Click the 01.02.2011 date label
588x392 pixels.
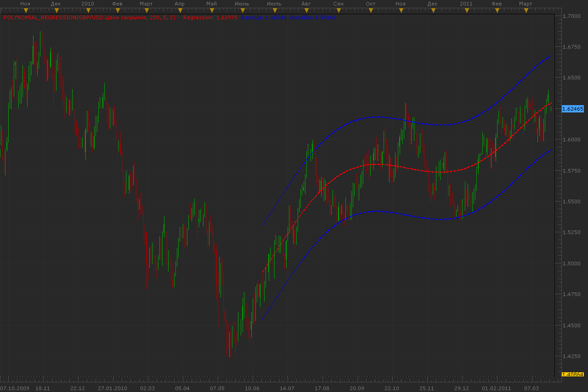click(x=497, y=388)
